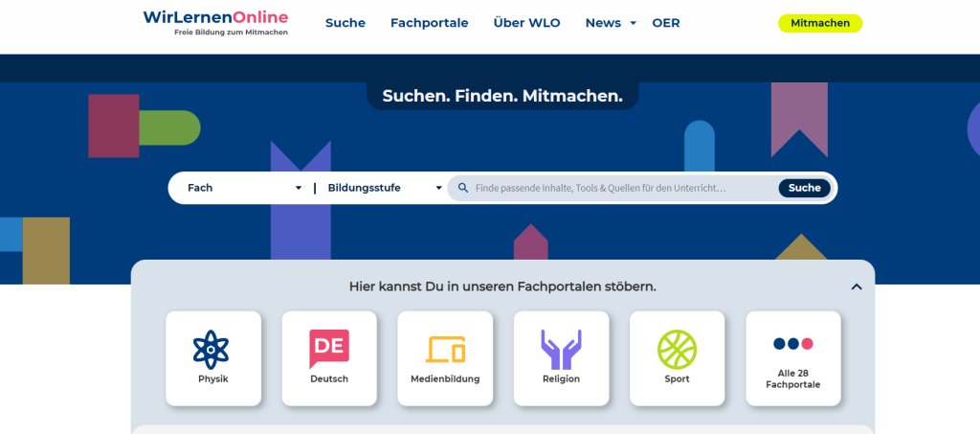The width and height of the screenshot is (980, 434).
Task: Navigate to the OER menu item
Action: tap(666, 23)
